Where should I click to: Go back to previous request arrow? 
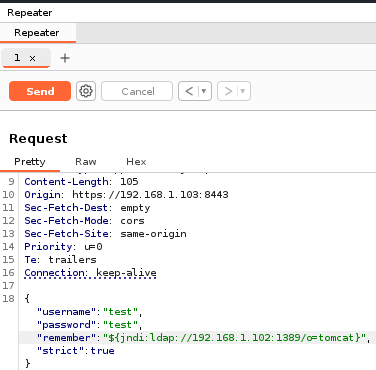point(189,91)
